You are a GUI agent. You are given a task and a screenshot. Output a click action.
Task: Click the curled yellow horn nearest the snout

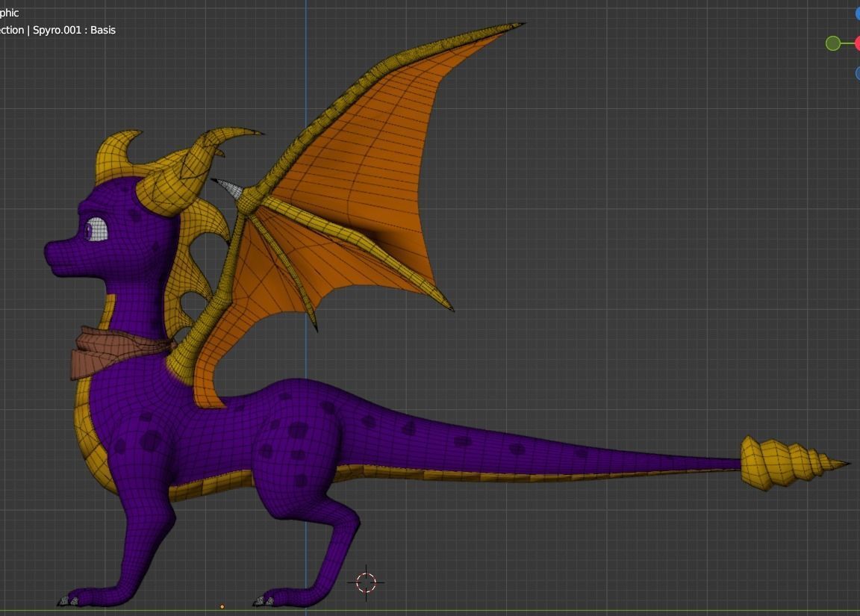[x=115, y=156]
